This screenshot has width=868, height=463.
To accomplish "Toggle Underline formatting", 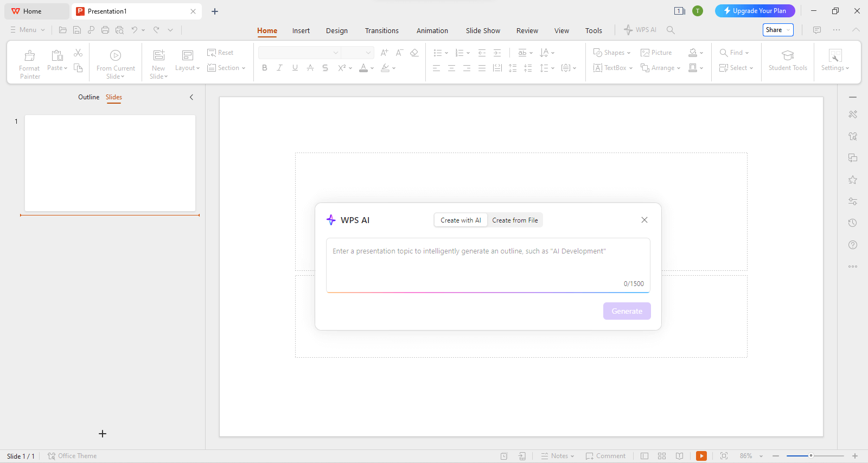I will (x=295, y=68).
